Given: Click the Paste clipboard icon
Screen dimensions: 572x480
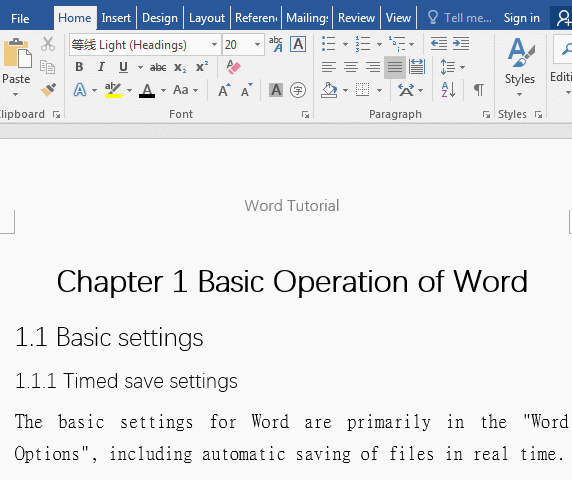Looking at the screenshot, I should [x=17, y=53].
